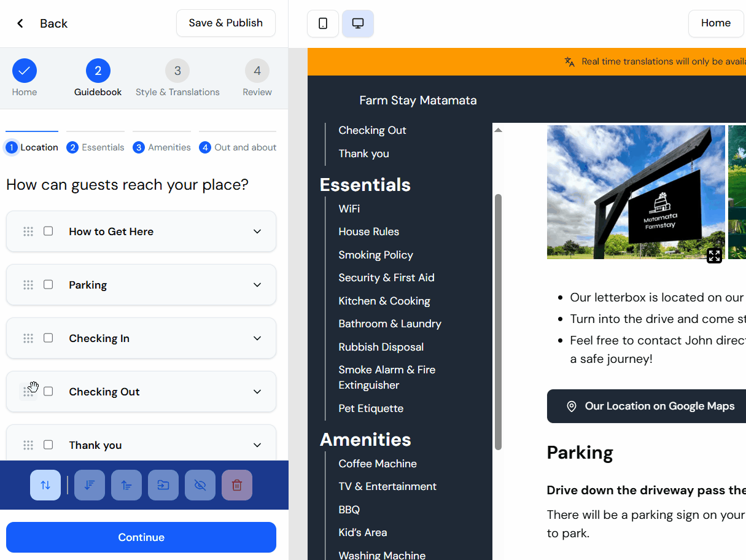Screen dimensions: 746x560
Task: Click the Continue button
Action: coord(141,537)
